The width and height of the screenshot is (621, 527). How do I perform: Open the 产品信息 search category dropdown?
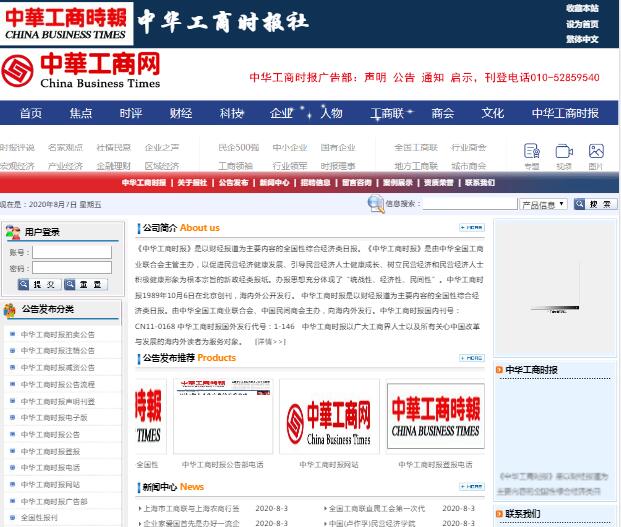[543, 204]
